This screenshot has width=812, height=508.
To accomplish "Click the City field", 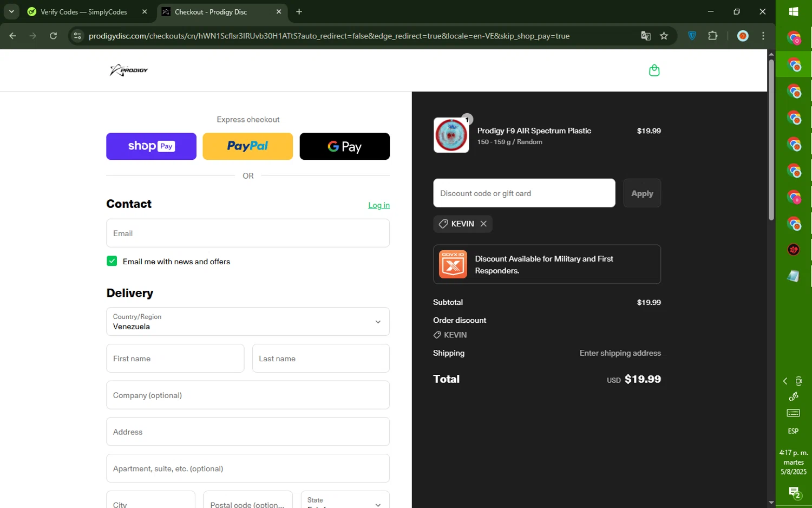I will click(x=150, y=500).
